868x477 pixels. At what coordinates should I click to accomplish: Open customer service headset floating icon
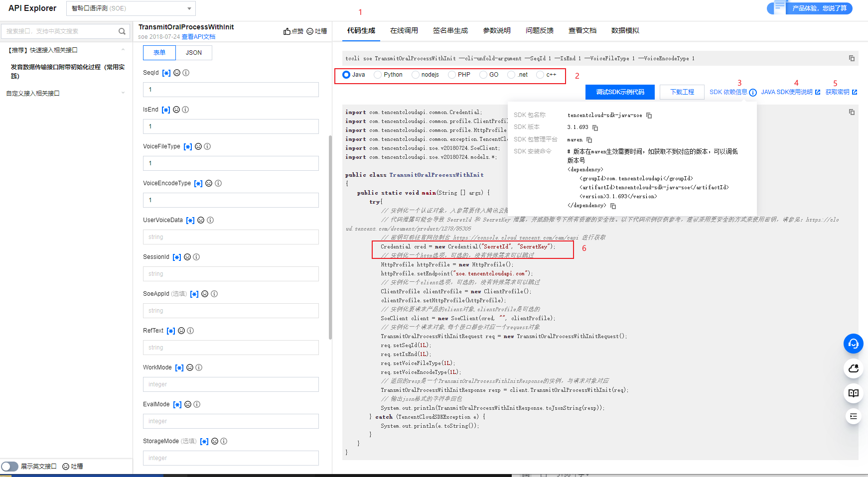pyautogui.click(x=854, y=344)
